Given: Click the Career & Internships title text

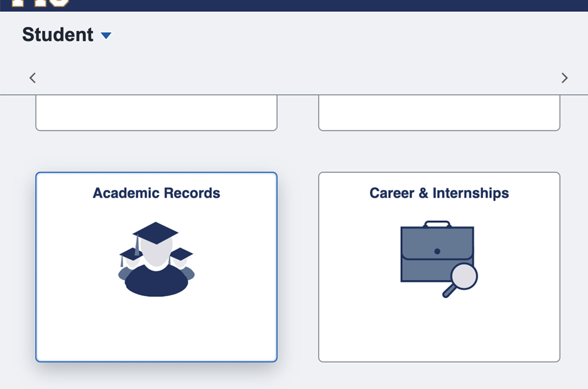Looking at the screenshot, I should point(438,193).
